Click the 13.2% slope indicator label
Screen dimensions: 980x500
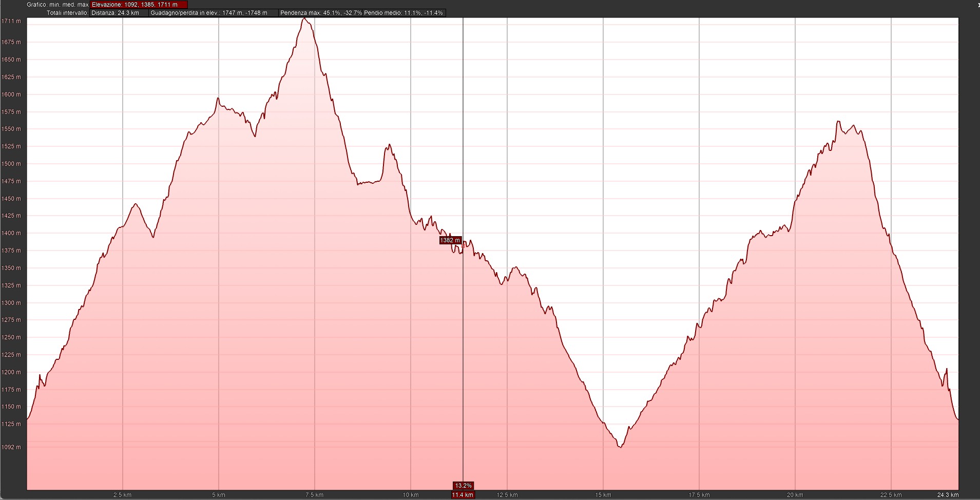pos(463,486)
